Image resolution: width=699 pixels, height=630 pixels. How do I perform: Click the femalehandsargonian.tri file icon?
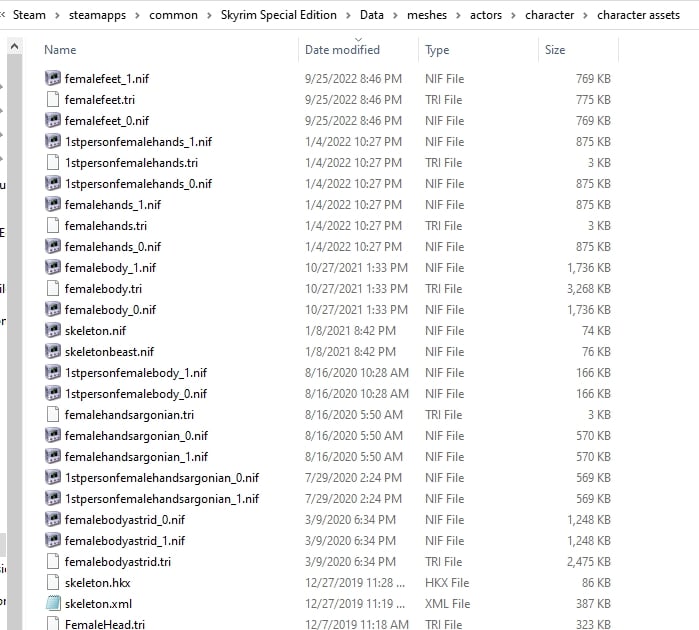click(53, 414)
